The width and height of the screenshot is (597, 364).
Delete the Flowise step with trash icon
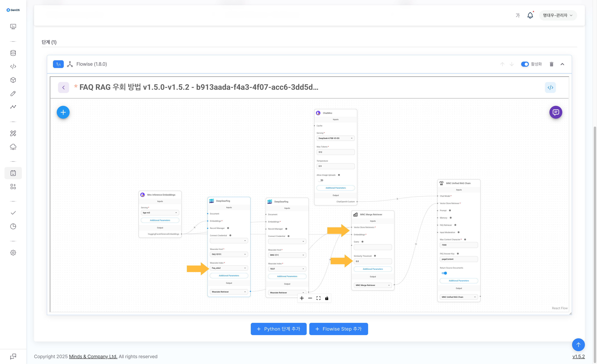pos(551,64)
